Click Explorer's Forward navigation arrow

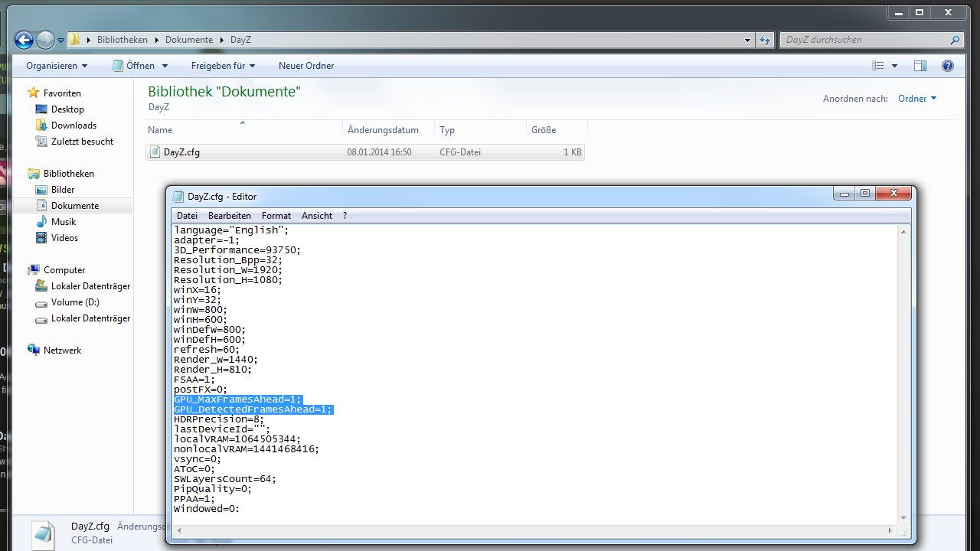point(45,40)
